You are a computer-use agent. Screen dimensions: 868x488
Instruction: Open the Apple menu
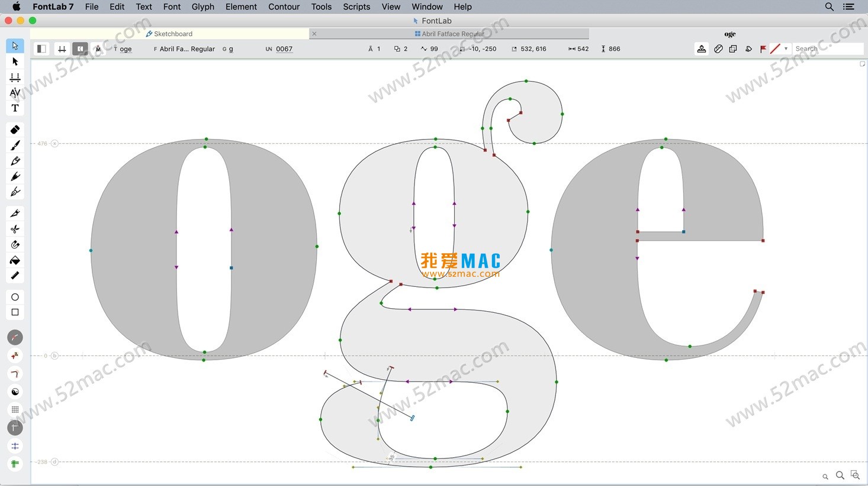(x=17, y=7)
